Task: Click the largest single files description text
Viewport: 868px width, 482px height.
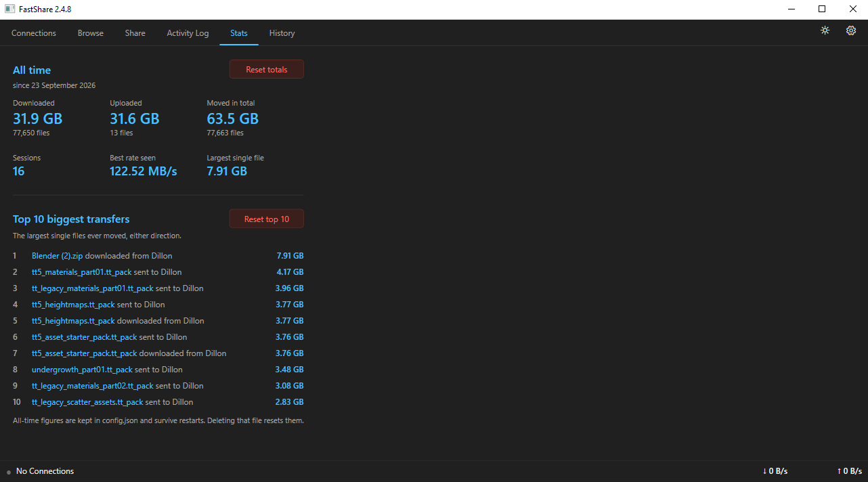Action: [x=97, y=236]
